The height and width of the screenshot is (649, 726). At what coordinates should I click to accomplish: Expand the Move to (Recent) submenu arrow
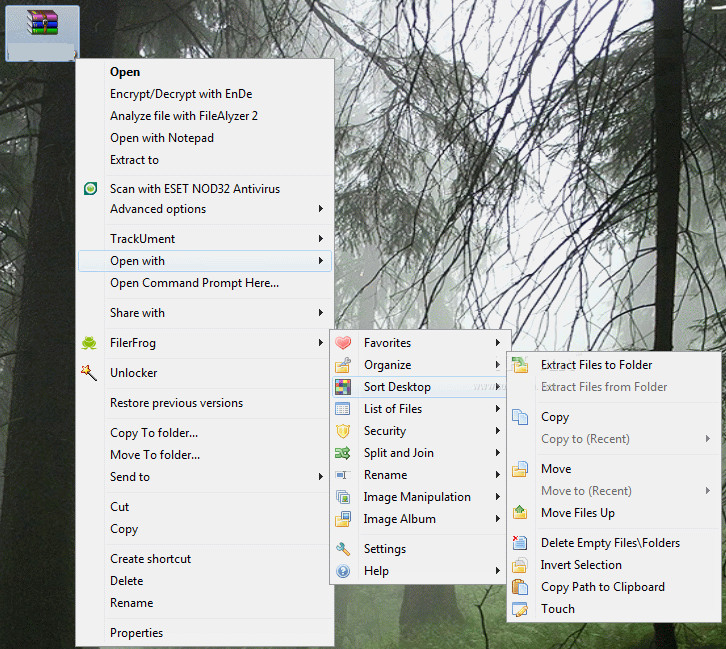(x=707, y=490)
